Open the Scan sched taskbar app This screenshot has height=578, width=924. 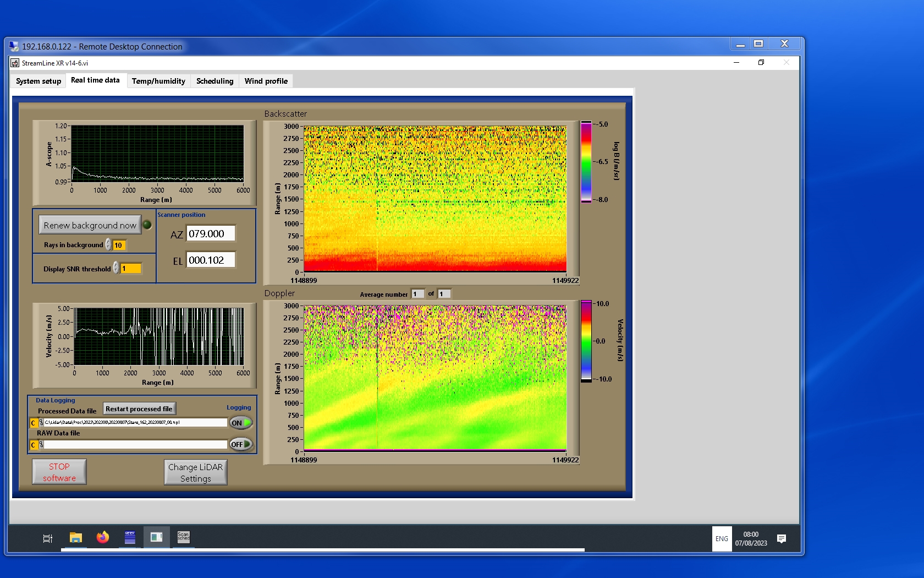(x=183, y=537)
